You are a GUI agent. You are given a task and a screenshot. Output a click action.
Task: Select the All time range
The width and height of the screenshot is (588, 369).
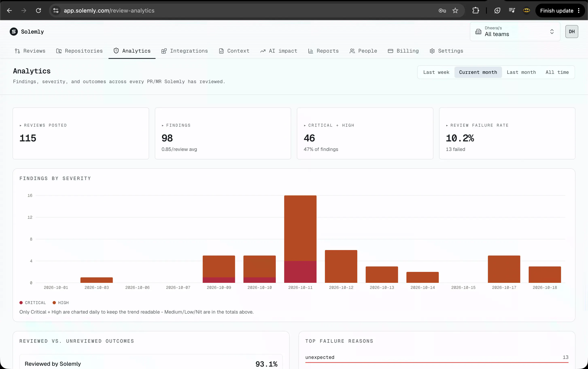pyautogui.click(x=557, y=72)
